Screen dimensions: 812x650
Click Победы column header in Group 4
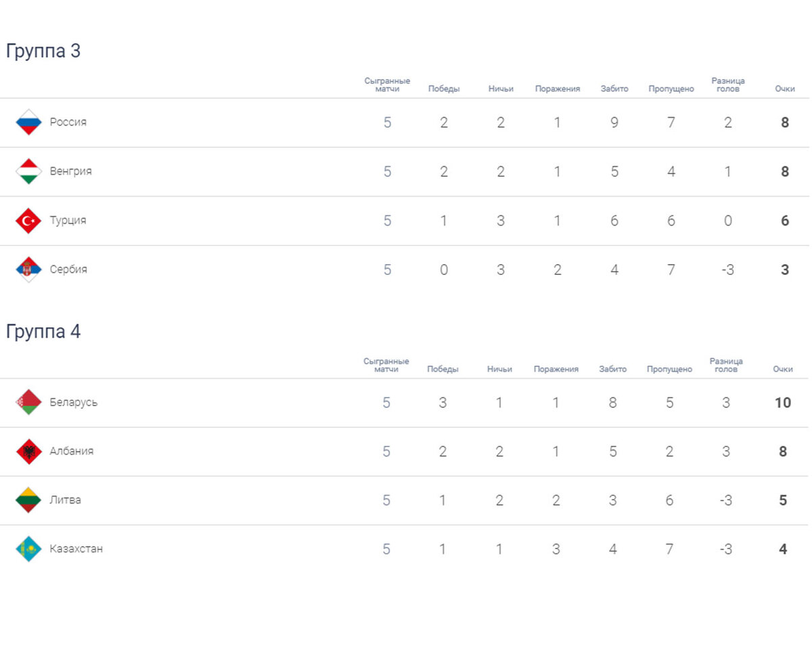pyautogui.click(x=443, y=369)
